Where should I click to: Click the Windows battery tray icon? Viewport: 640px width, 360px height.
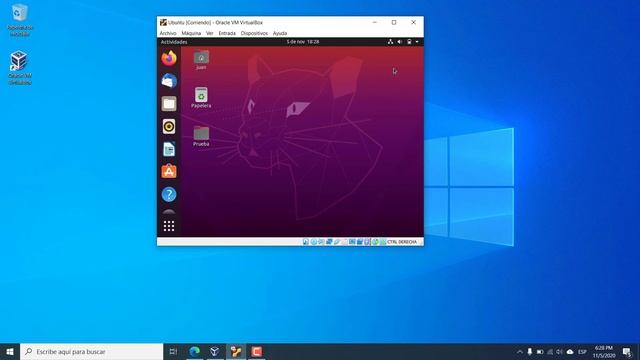(x=540, y=352)
